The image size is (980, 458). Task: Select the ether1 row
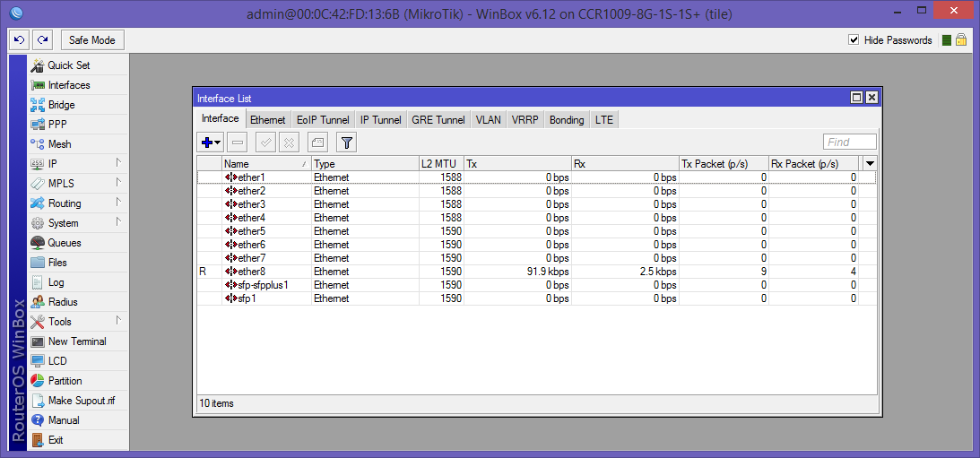coord(536,177)
